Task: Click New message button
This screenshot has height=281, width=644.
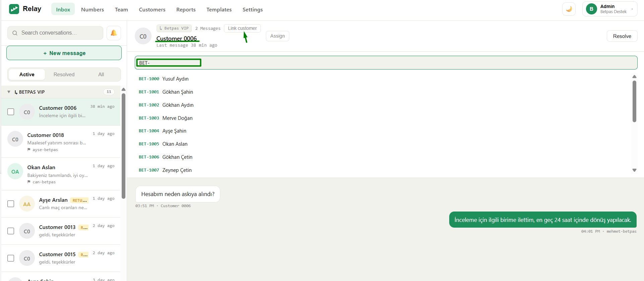Action: pyautogui.click(x=64, y=53)
